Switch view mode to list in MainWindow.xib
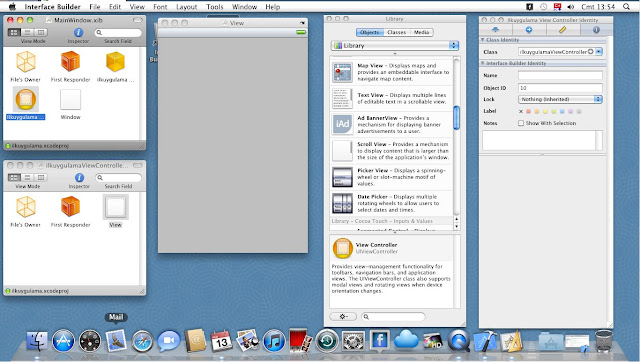Screen dimensions: 640x362 27,32
